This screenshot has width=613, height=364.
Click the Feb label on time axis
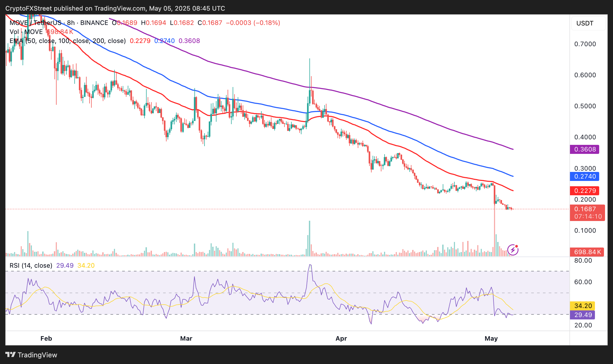pyautogui.click(x=46, y=339)
